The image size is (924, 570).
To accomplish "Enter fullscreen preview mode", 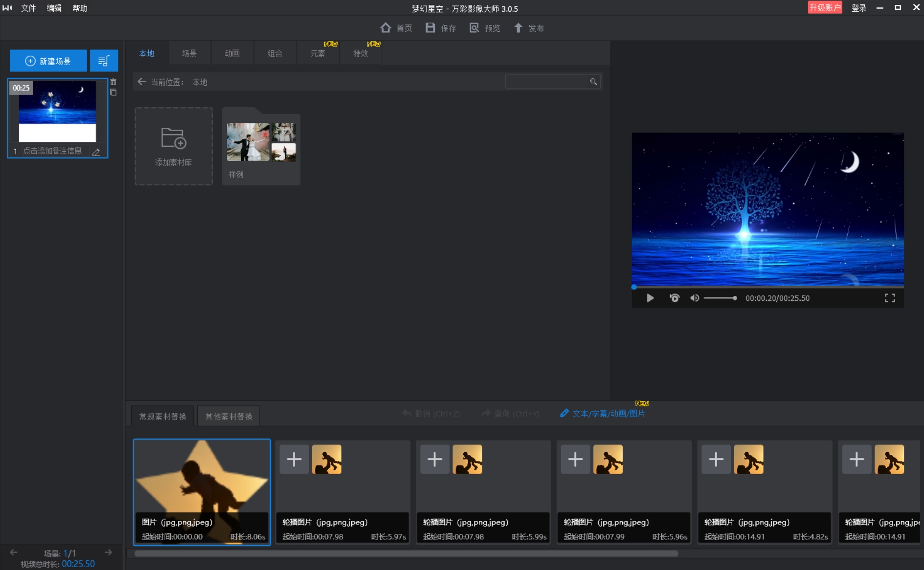I will pyautogui.click(x=890, y=298).
